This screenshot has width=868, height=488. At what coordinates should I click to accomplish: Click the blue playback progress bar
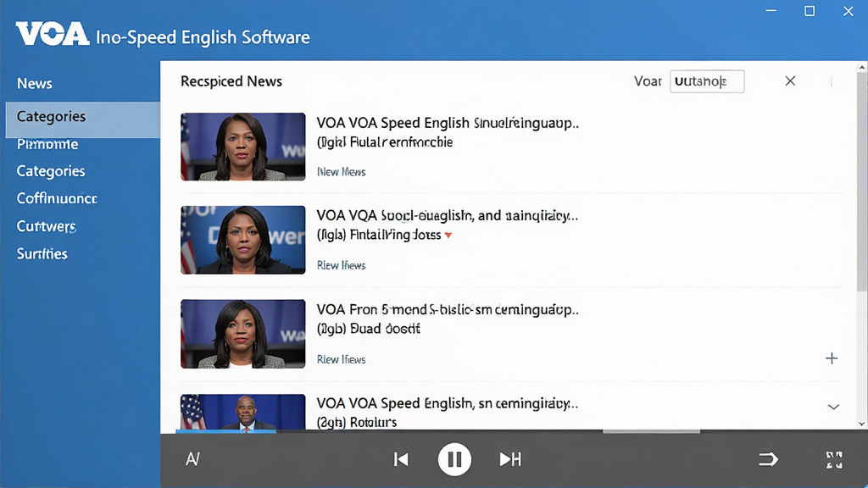[x=225, y=431]
